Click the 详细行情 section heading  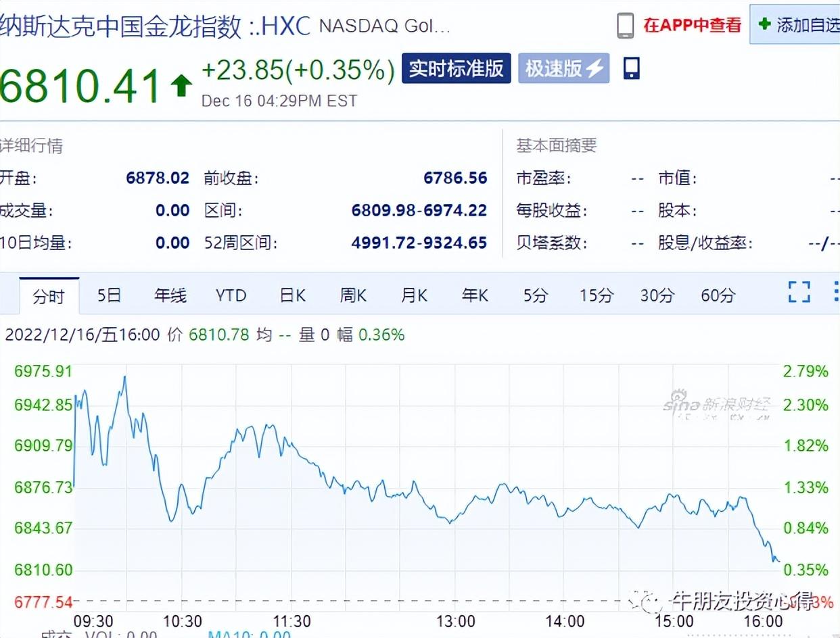(31, 146)
